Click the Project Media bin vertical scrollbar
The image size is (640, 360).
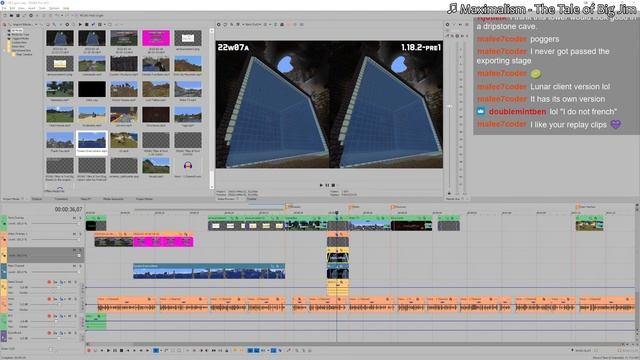[x=212, y=109]
